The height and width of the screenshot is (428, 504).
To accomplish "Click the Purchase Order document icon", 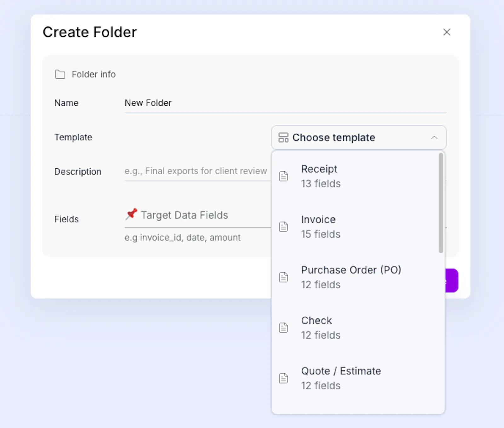I will click(x=283, y=277).
